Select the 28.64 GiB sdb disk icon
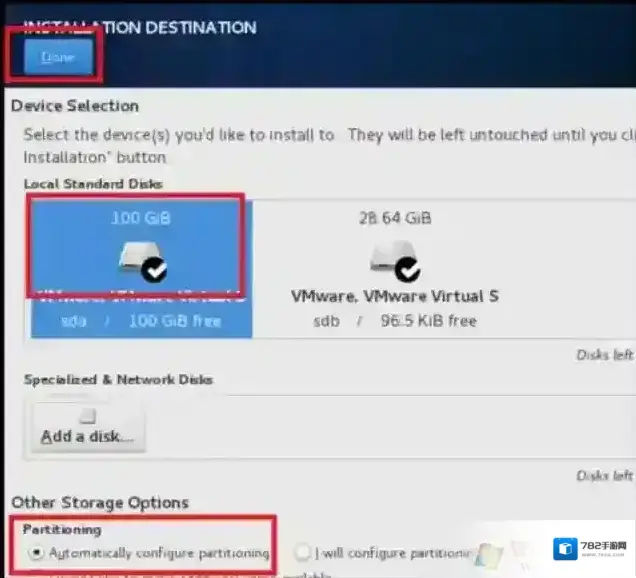The width and height of the screenshot is (636, 578). 388,260
